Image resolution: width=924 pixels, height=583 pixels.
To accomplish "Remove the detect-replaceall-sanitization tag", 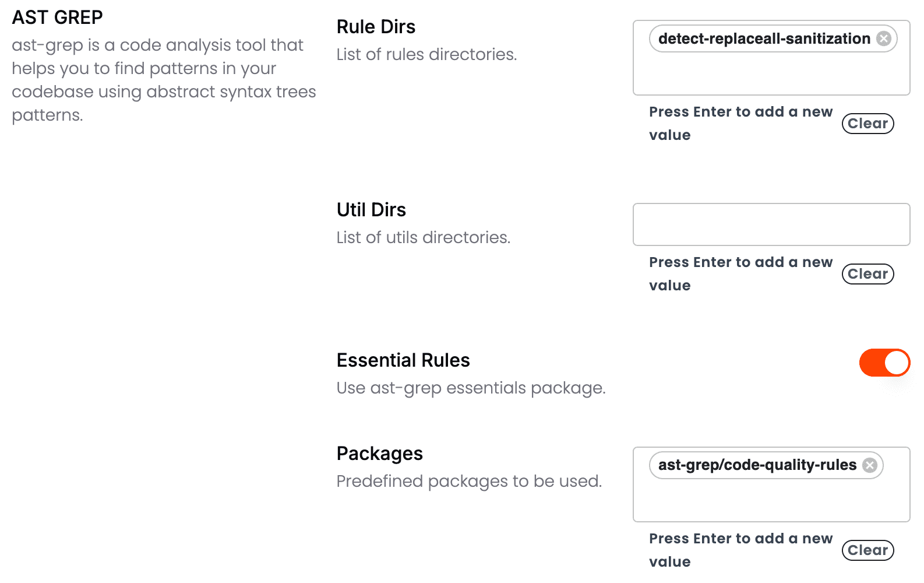I will [x=884, y=38].
